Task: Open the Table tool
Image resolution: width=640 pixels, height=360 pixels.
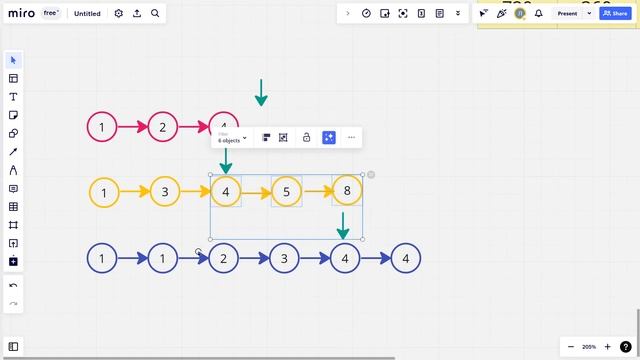Action: 13,207
